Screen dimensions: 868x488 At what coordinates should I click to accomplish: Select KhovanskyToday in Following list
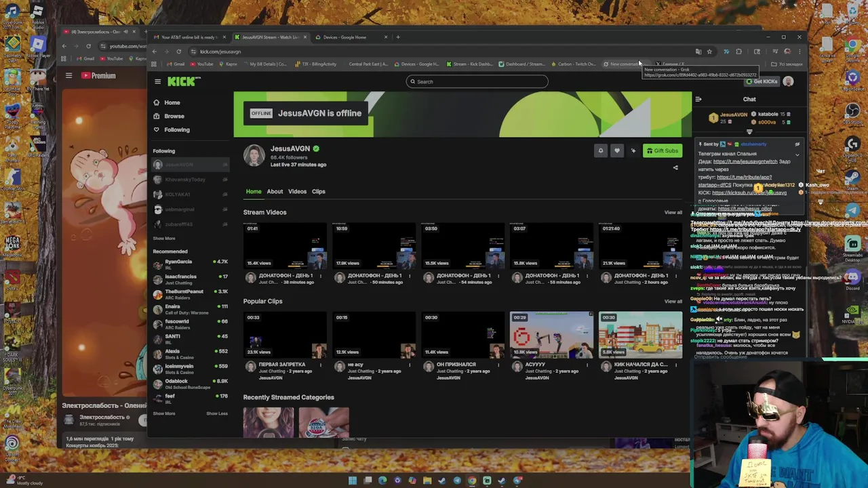190,180
